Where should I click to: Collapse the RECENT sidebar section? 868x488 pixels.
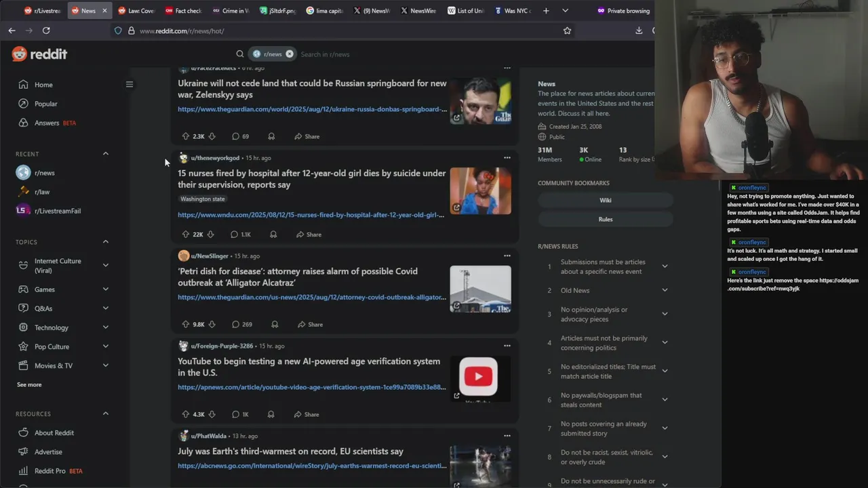106,154
